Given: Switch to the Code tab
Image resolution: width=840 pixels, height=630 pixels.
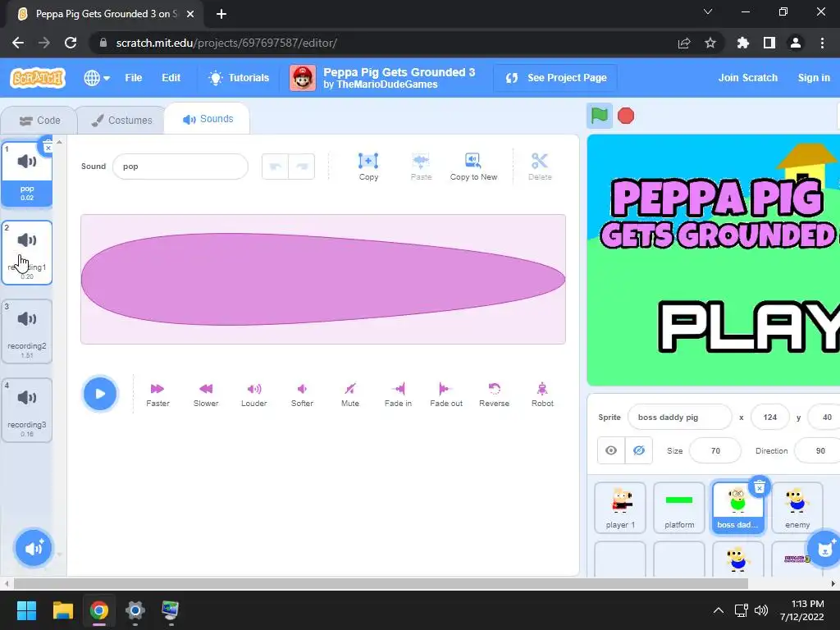Looking at the screenshot, I should pyautogui.click(x=39, y=121).
